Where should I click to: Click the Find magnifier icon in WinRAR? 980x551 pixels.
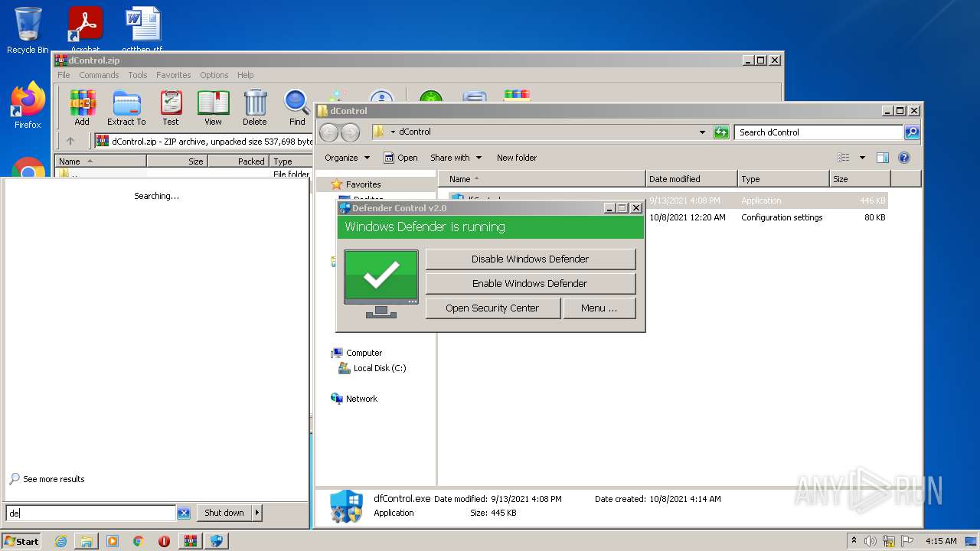[297, 108]
